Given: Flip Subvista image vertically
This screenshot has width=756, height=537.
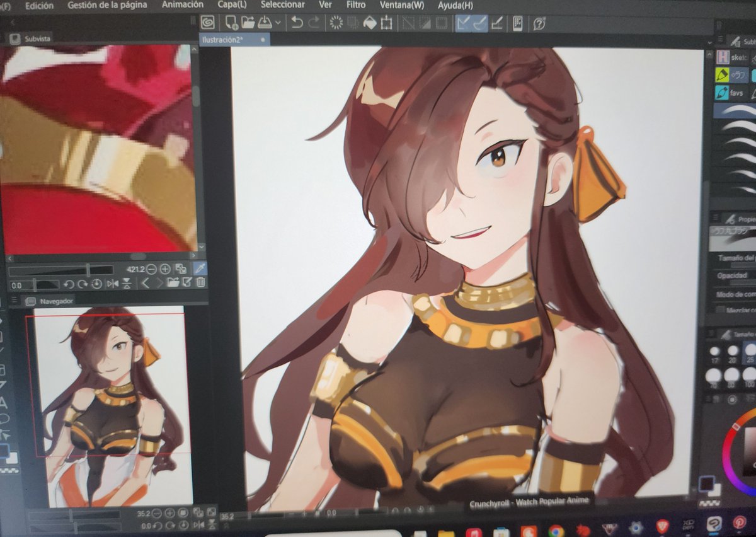Looking at the screenshot, I should (127, 284).
